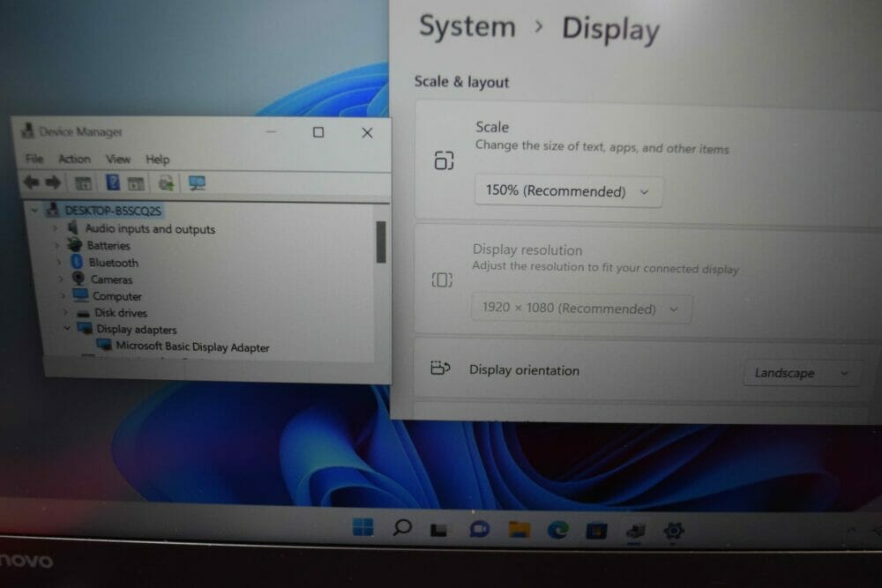The width and height of the screenshot is (882, 588).
Task: Expand the Disk drives category
Action: (x=65, y=312)
